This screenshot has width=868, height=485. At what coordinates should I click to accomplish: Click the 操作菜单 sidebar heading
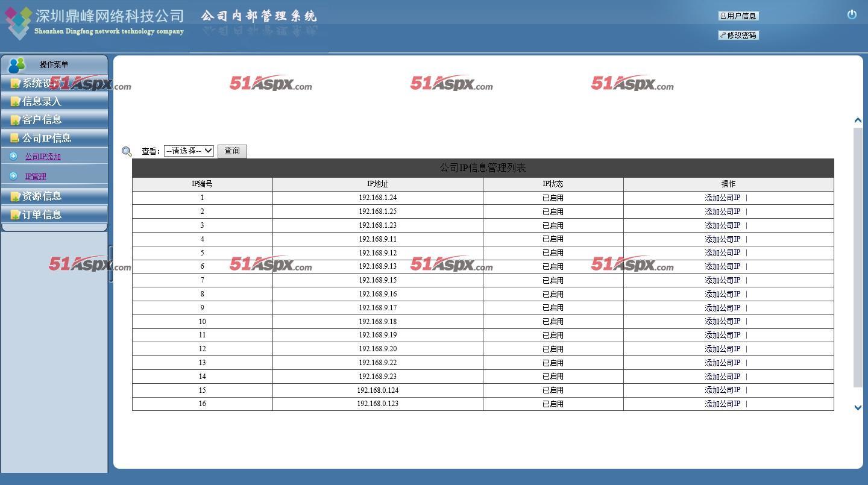click(54, 65)
